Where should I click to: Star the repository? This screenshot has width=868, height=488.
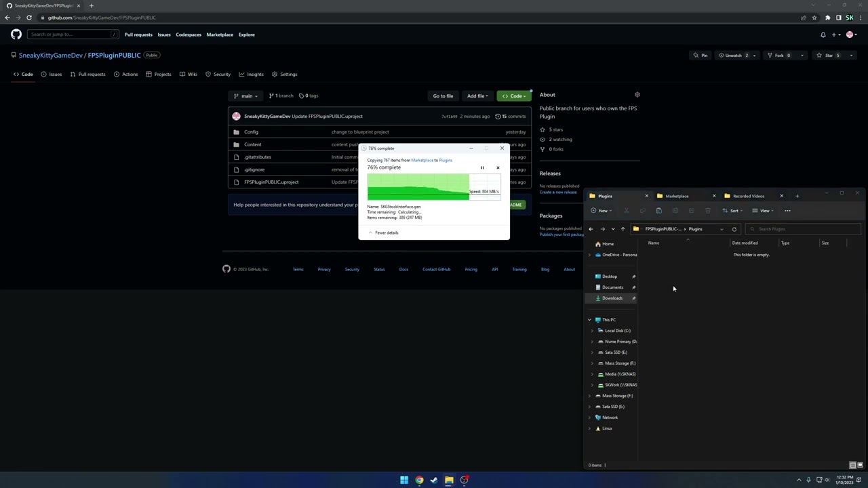(829, 56)
